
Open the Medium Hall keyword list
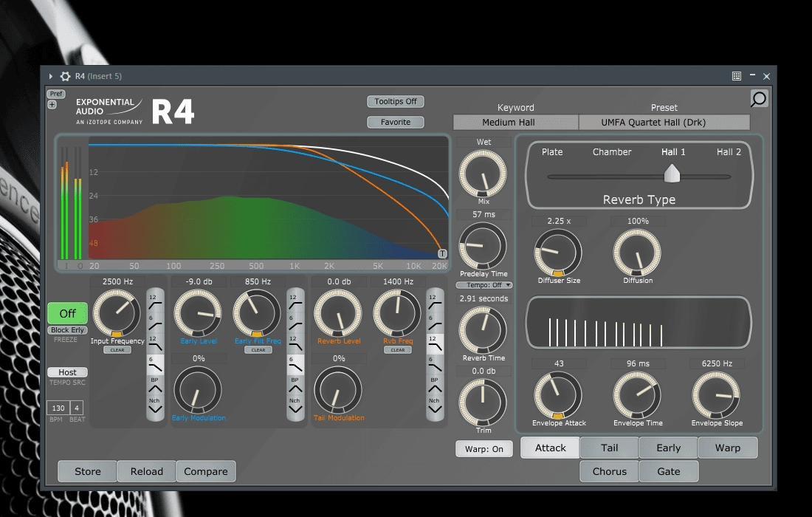(x=516, y=123)
